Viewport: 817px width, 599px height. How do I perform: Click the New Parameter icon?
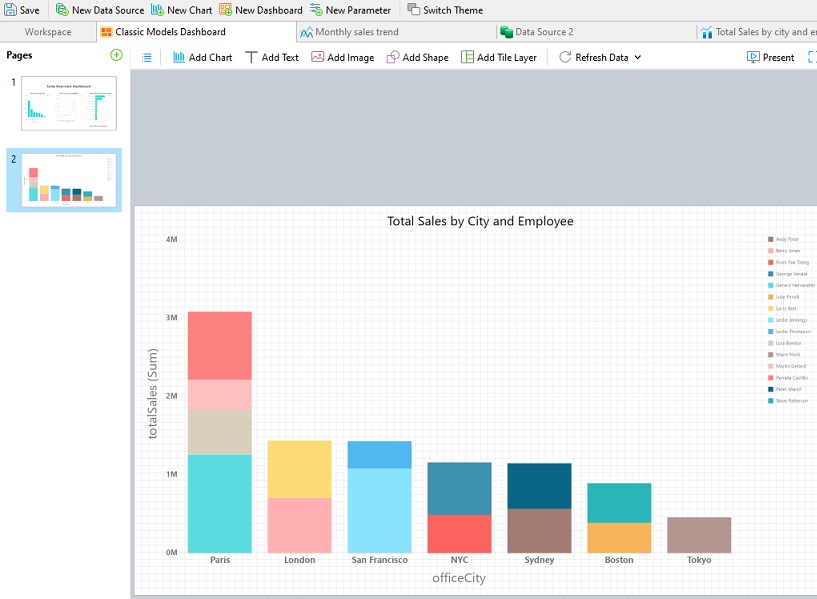click(x=316, y=10)
